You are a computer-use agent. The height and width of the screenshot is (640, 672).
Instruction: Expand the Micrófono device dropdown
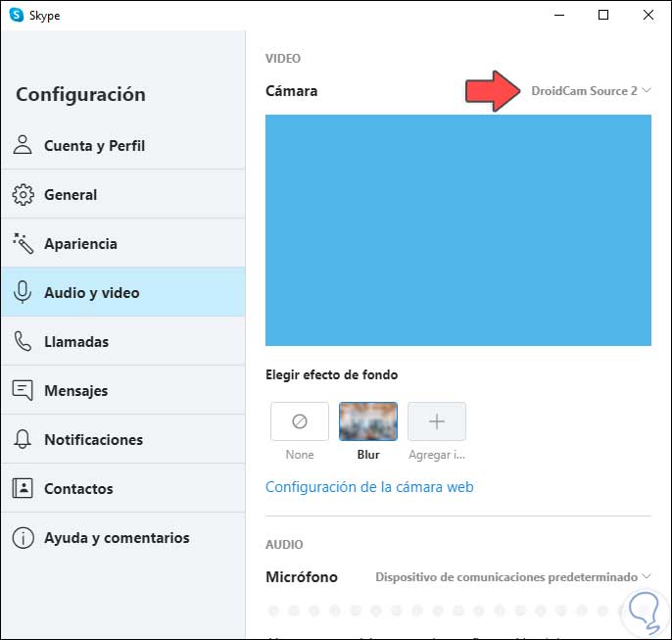(513, 577)
